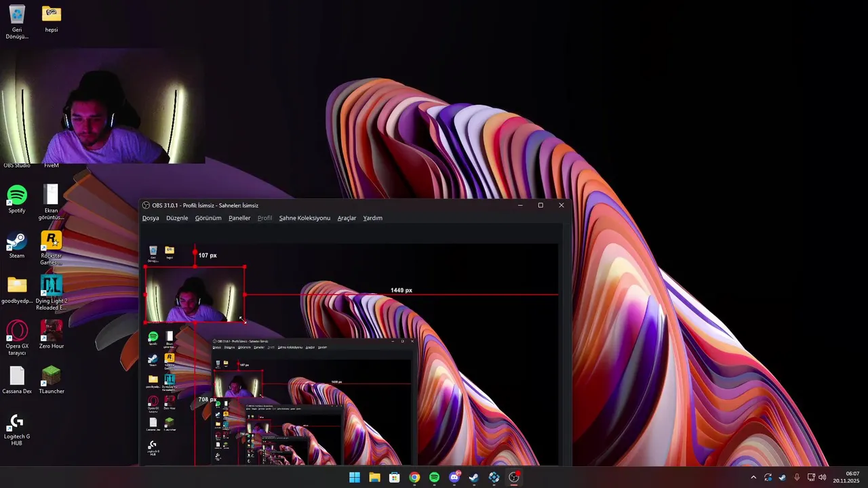The width and height of the screenshot is (868, 488).
Task: Click the microphone icon in system tray
Action: tap(797, 477)
